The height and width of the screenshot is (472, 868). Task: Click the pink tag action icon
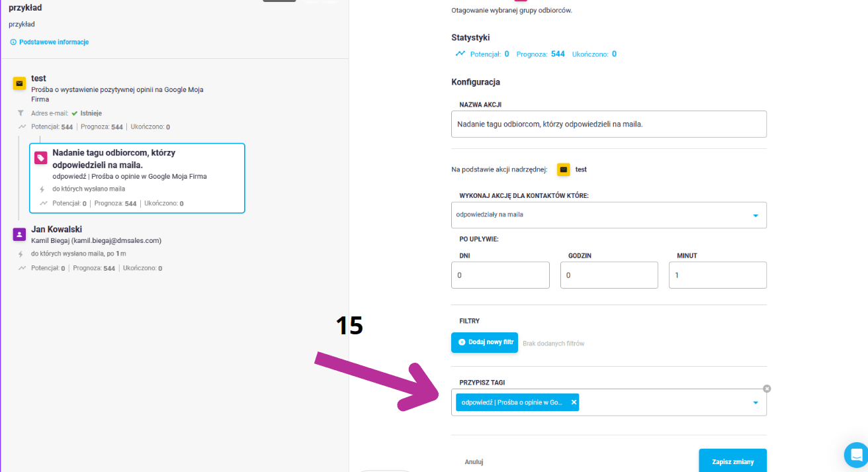pyautogui.click(x=41, y=158)
